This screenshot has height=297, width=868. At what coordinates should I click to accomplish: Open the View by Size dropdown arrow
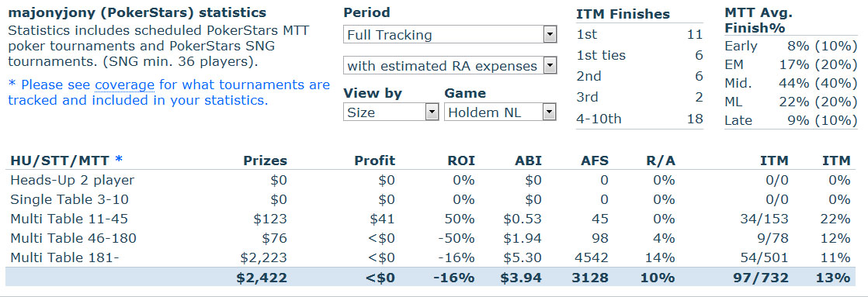[x=432, y=112]
